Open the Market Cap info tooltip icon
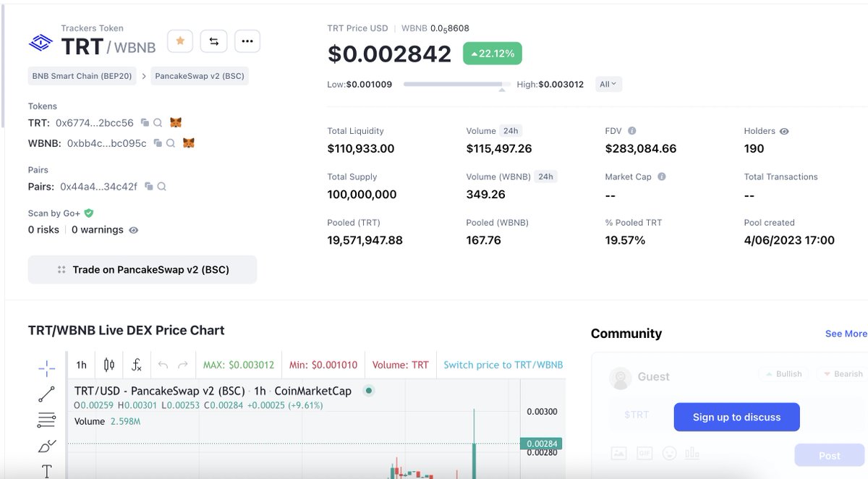Screen dimensions: 868x479 tap(662, 177)
